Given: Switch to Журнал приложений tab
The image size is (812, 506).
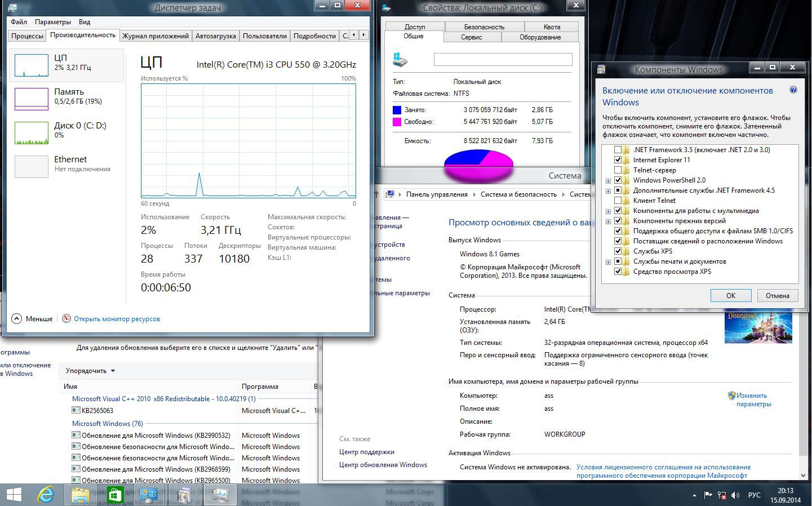Looking at the screenshot, I should pos(156,35).
